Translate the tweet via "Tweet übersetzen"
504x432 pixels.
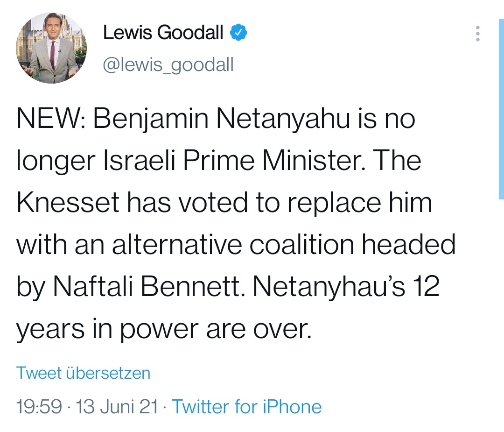84,373
